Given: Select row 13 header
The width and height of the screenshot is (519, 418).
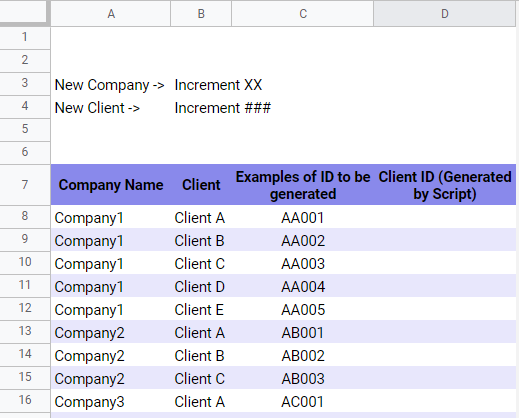Looking at the screenshot, I should pos(25,331).
